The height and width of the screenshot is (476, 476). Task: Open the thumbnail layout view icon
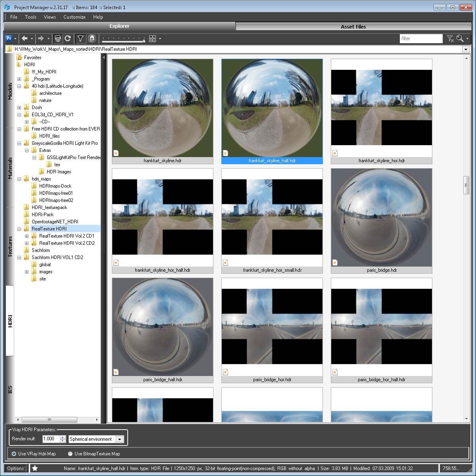click(x=152, y=38)
